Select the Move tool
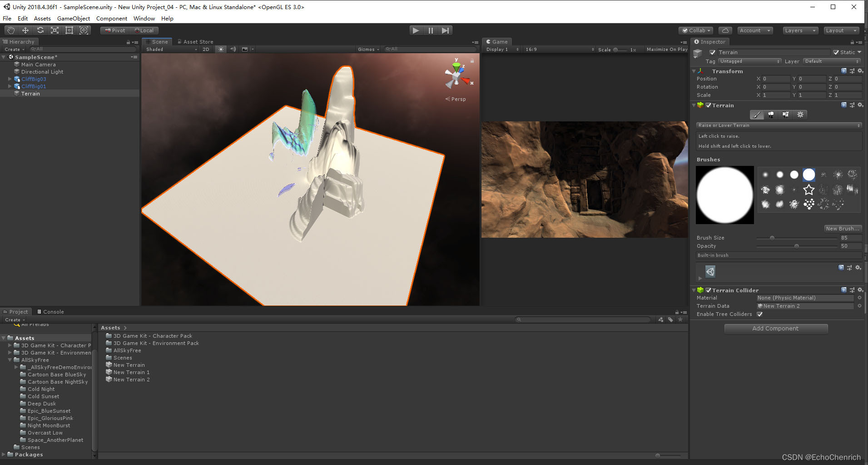868x465 pixels. [25, 30]
